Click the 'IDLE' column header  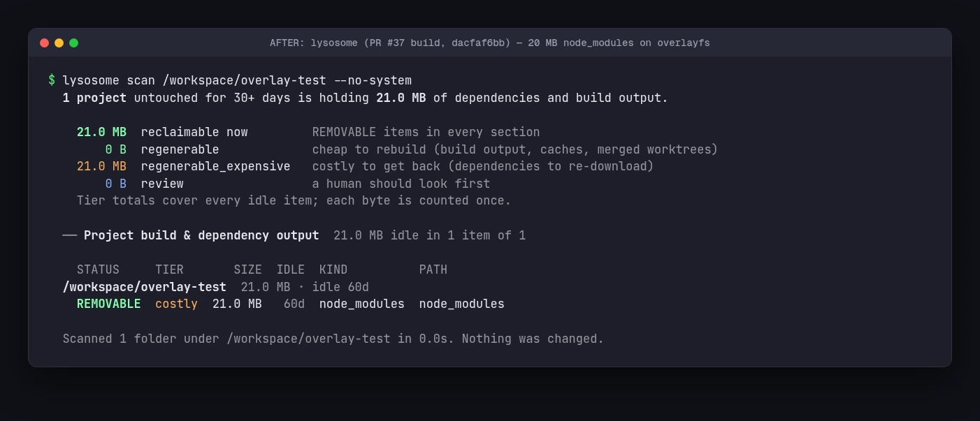click(291, 269)
